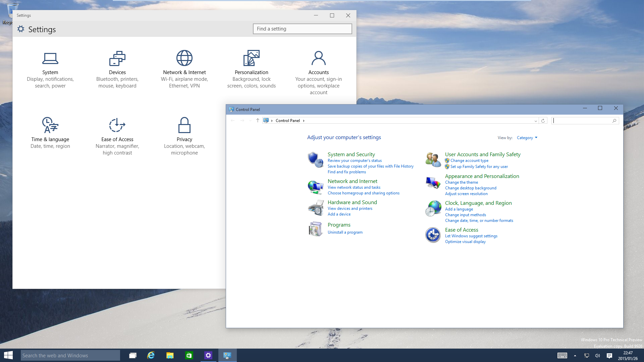
Task: Click Optimize visual display
Action: (x=465, y=242)
